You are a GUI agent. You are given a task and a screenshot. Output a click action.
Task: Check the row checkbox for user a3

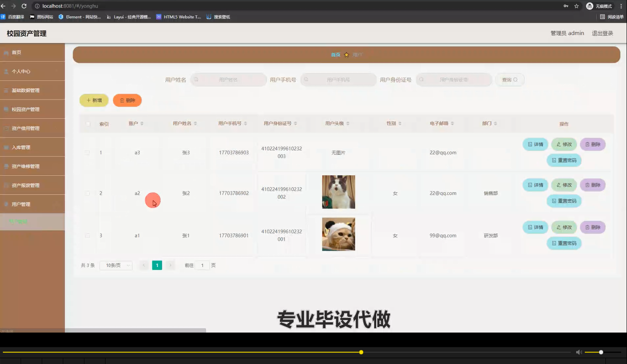point(87,152)
